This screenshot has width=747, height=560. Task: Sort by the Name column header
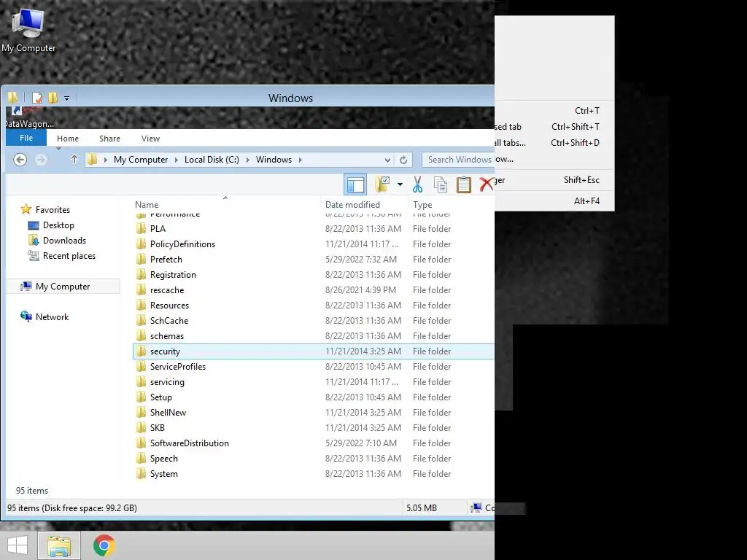click(x=146, y=205)
